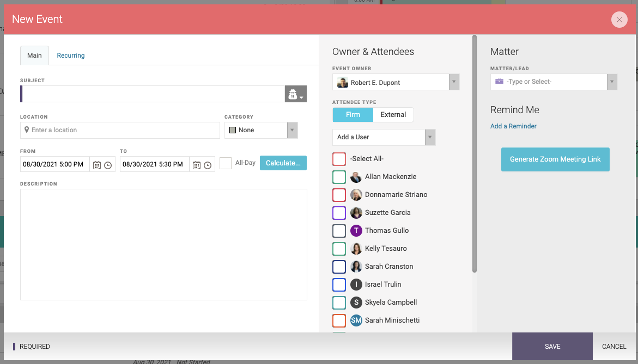Click Allan Mackenzie's avatar photo
Screen dimensions: 638x364
click(356, 177)
